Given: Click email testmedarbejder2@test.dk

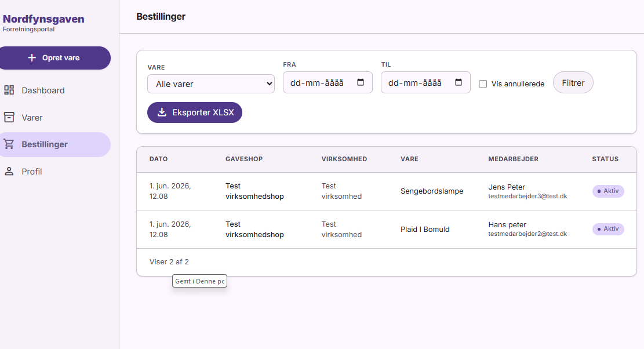Looking at the screenshot, I should pos(527,234).
